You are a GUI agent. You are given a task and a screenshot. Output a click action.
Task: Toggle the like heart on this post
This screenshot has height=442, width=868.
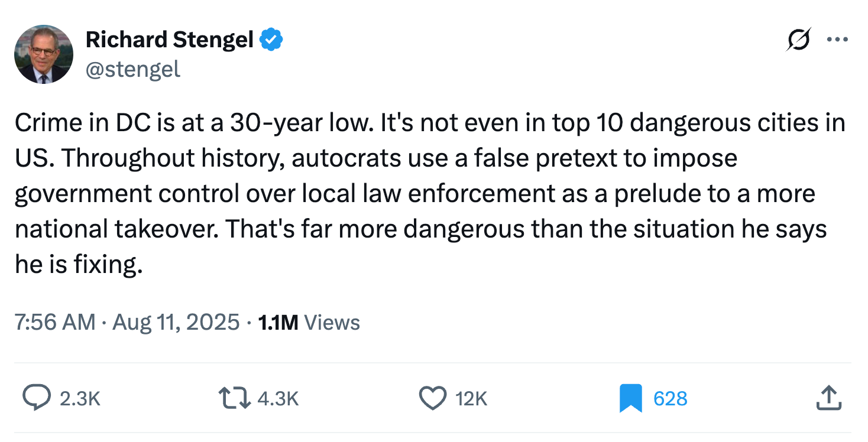(x=432, y=398)
